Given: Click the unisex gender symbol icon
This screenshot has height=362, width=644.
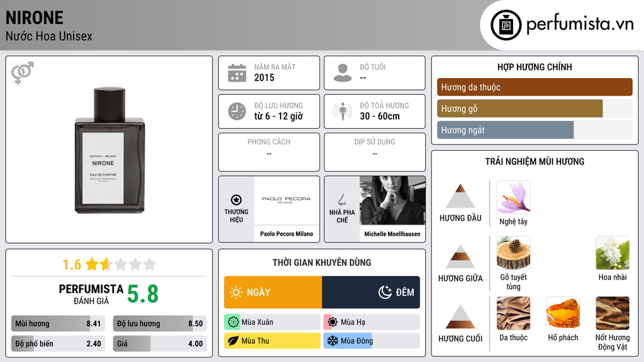Looking at the screenshot, I should pos(23,73).
